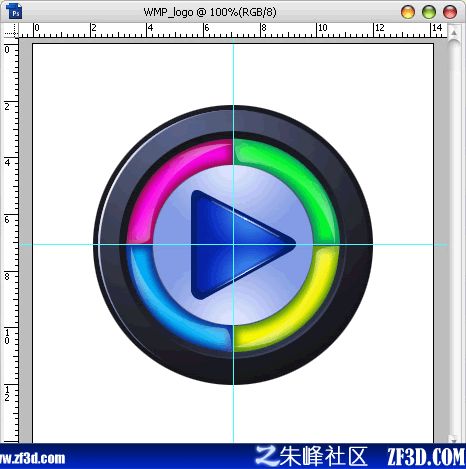Image resolution: width=466 pixels, height=469 pixels.
Task: Click the vertical scrollbar up arrow
Action: click(x=454, y=32)
